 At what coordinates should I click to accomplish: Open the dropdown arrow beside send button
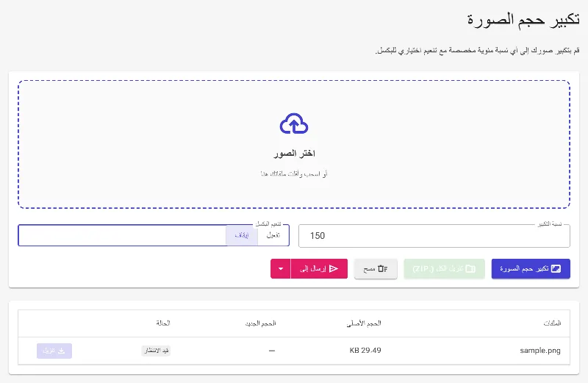click(281, 268)
